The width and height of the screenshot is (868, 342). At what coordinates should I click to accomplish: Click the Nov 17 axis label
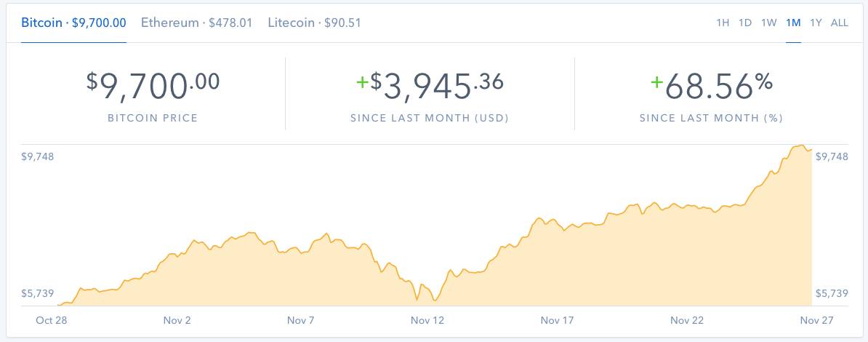(558, 320)
